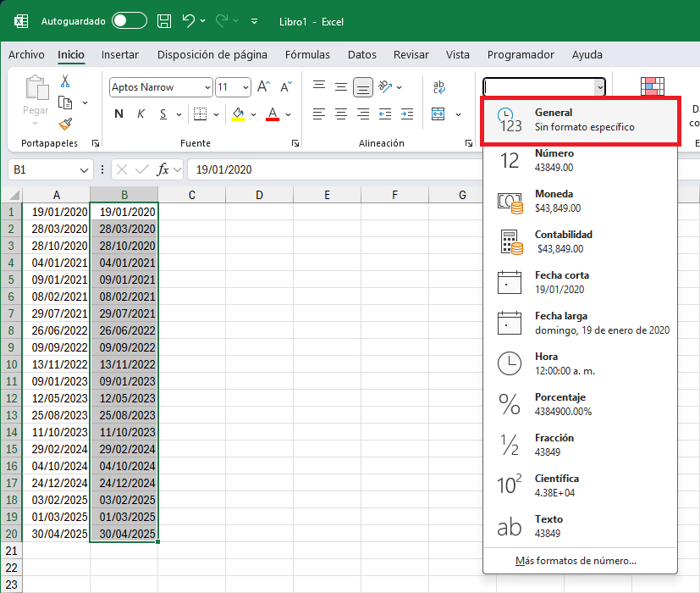The image size is (700, 593).
Task: Expand the Name Box dropdown arrow
Action: pos(84,169)
